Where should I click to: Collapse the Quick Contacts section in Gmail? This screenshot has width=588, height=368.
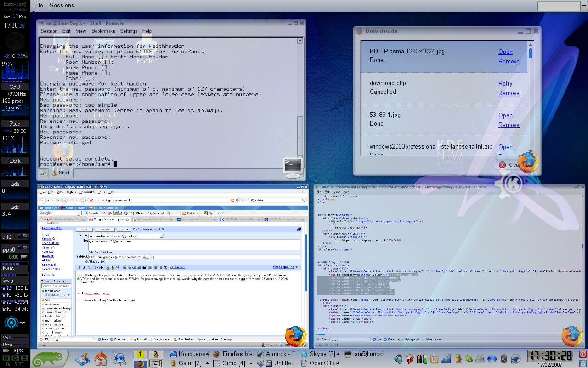[x=43, y=281]
